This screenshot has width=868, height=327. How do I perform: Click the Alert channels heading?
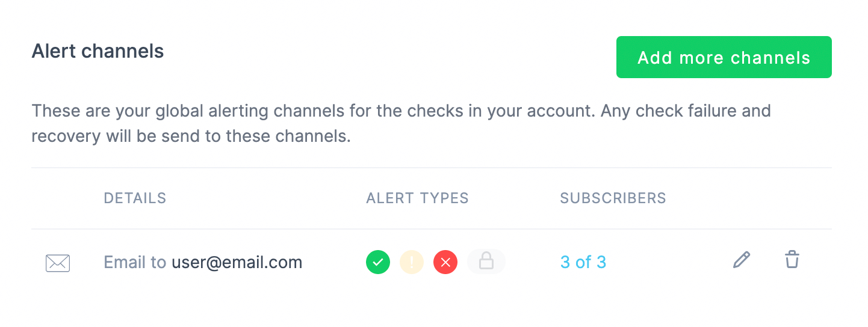point(98,51)
